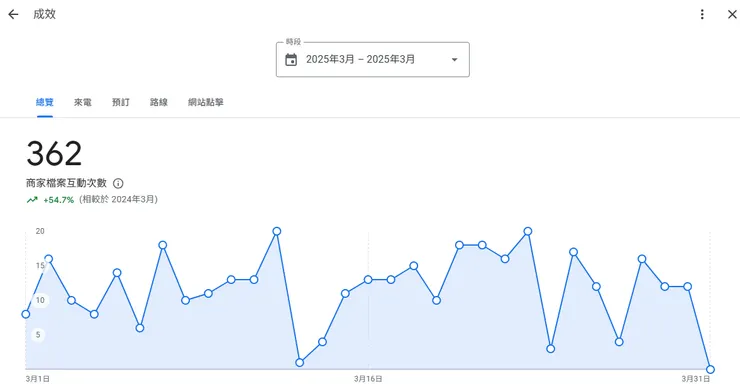Select the data point on the 3月16日 gridline
Image resolution: width=740 pixels, height=392 pixels.
368,280
